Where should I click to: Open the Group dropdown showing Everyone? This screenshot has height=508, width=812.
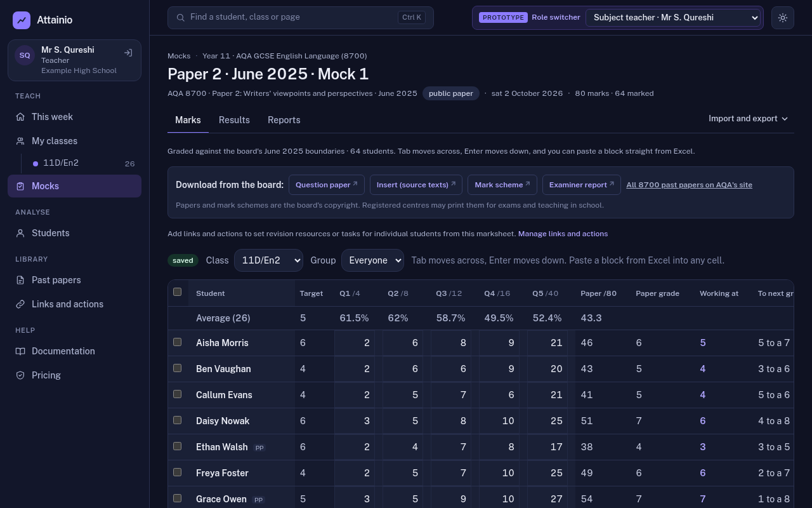click(x=372, y=260)
